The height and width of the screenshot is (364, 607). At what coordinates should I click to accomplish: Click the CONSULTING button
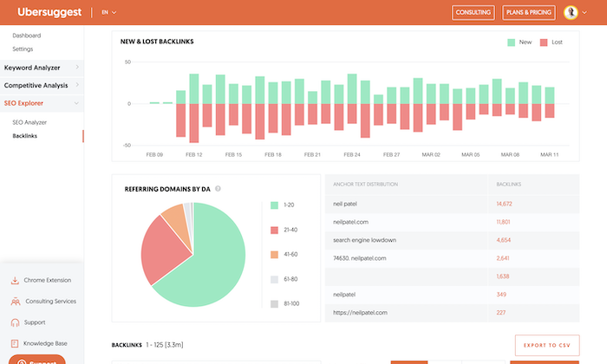pyautogui.click(x=473, y=12)
